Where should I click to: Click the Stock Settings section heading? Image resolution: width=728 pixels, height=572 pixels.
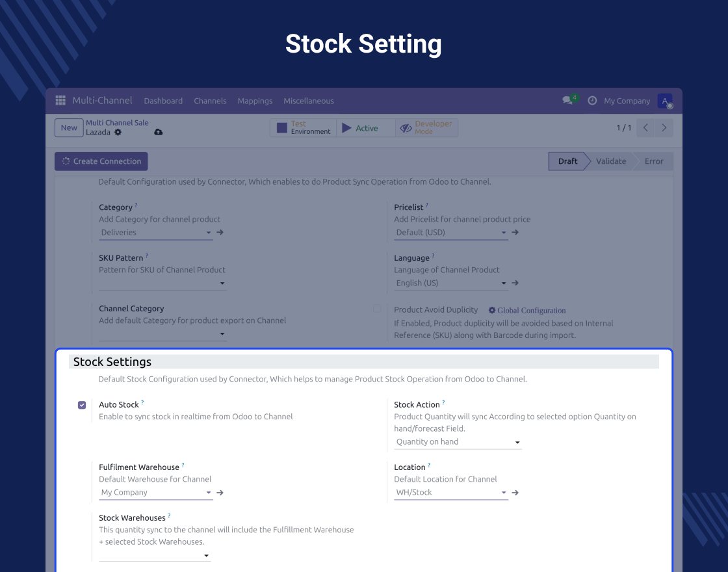112,361
